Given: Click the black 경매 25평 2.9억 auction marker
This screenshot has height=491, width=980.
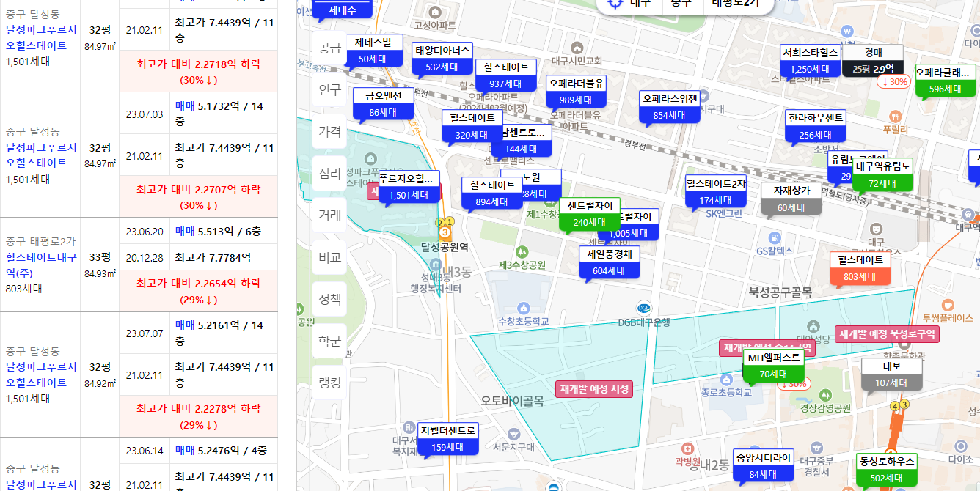Looking at the screenshot, I should (x=873, y=61).
